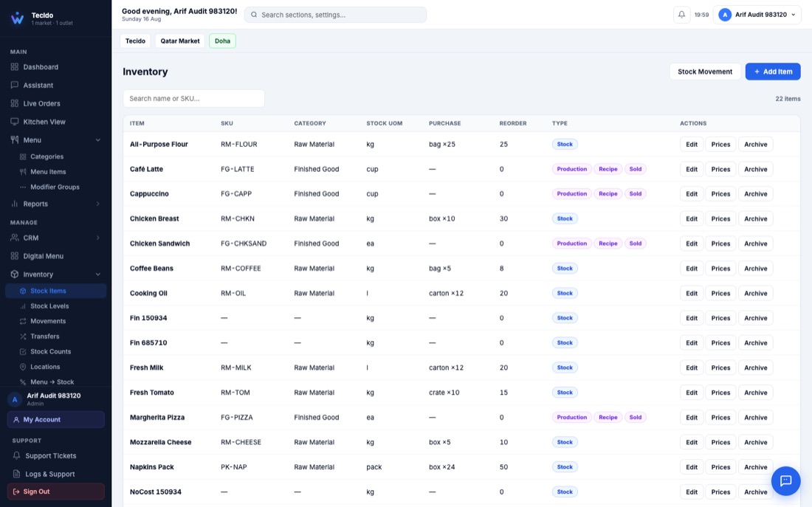Select the Tecido breadcrumb tab

135,41
